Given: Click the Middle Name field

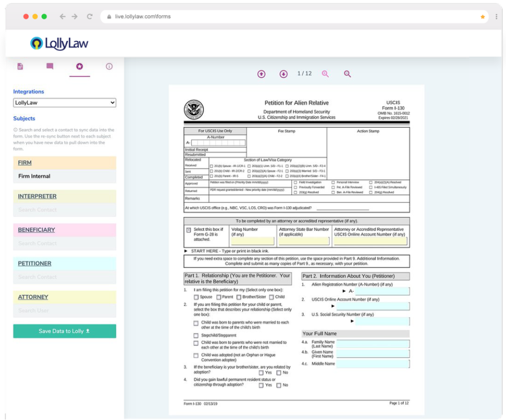Looking at the screenshot, I should coord(373,364).
